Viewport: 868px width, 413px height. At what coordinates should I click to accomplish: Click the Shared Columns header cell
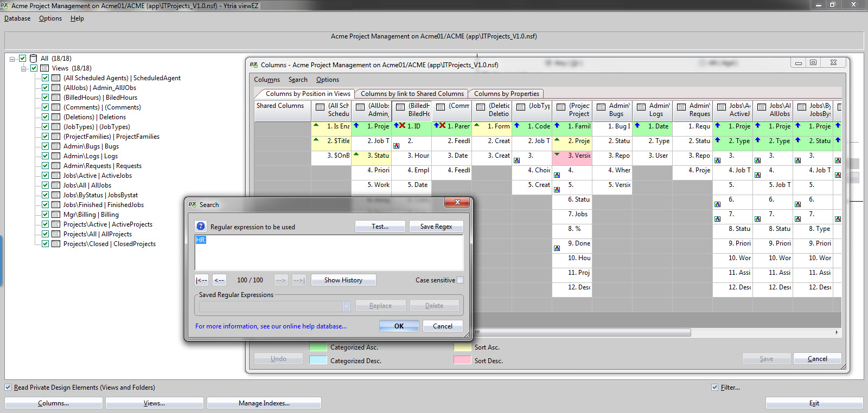pyautogui.click(x=282, y=111)
